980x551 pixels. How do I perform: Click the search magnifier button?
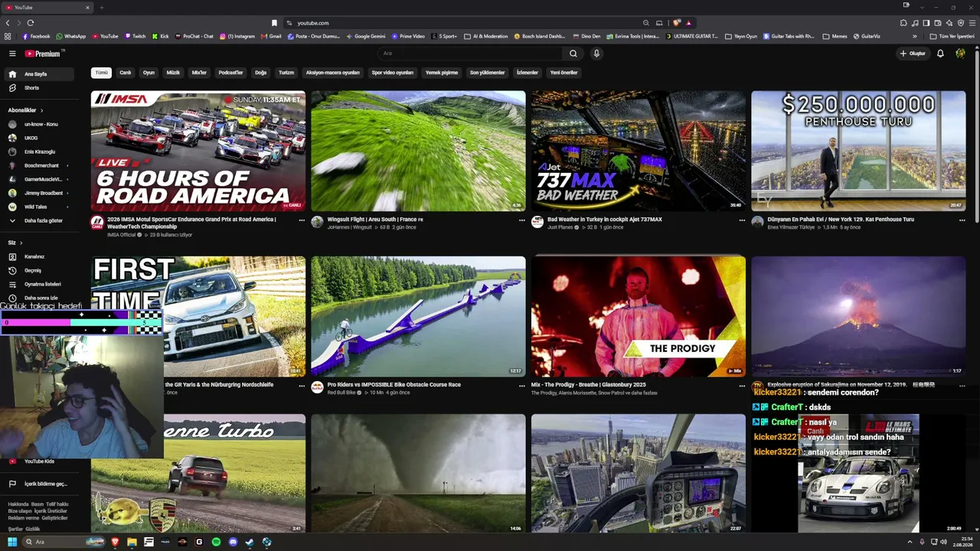573,54
